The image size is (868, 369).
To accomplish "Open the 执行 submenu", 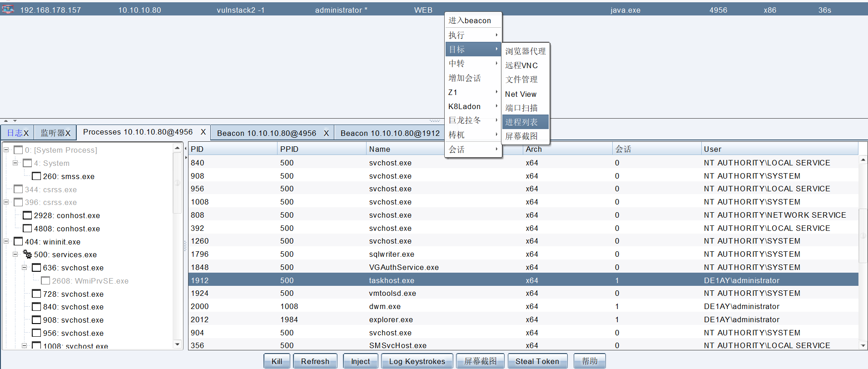I will click(x=473, y=35).
